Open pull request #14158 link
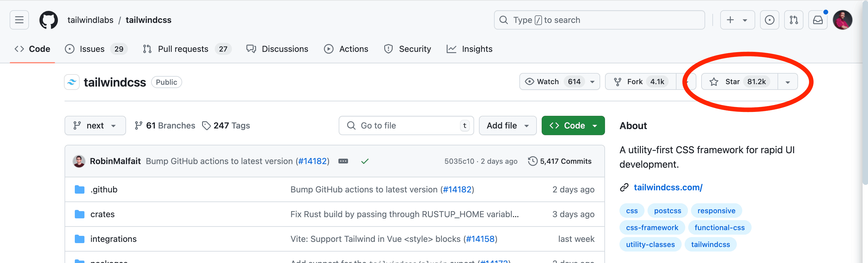This screenshot has height=263, width=868. [480, 239]
